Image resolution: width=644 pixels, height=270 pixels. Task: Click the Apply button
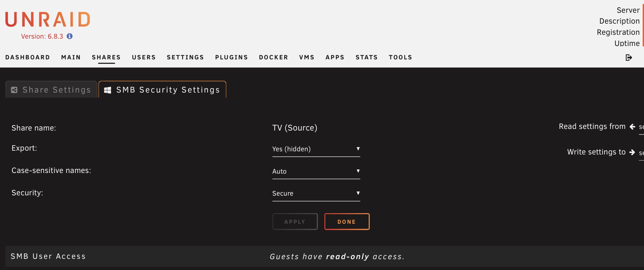[x=295, y=222]
